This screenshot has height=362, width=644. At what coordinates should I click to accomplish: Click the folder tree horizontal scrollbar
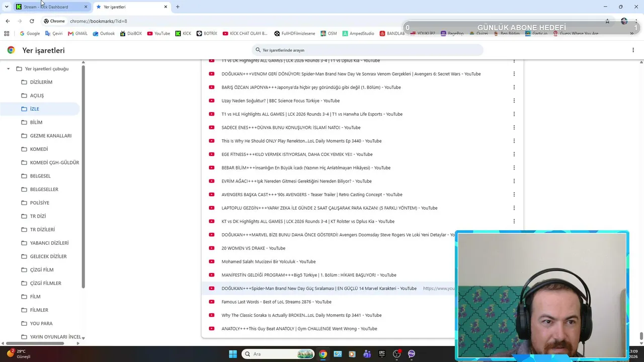pos(35,343)
